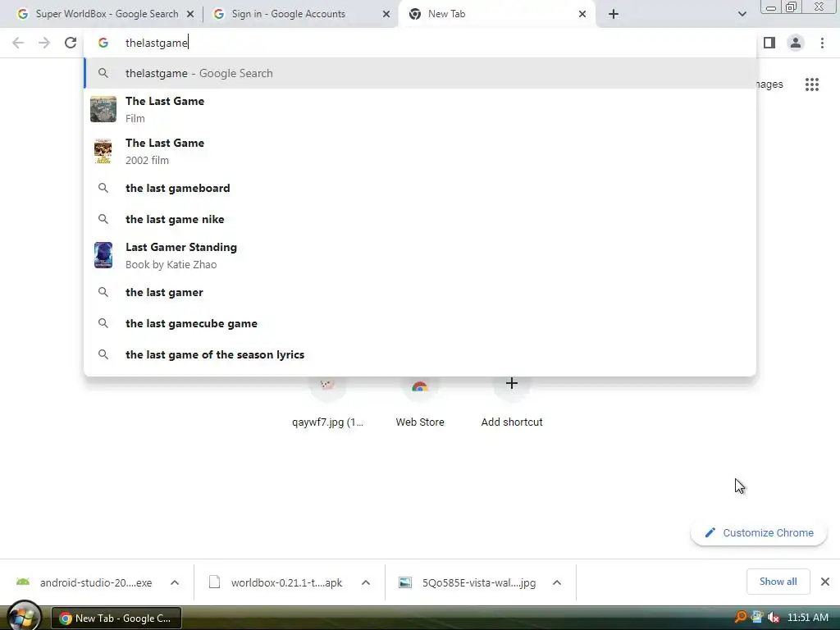Viewport: 840px width, 630px height.
Task: Click the Google G icon in address bar
Action: point(103,43)
